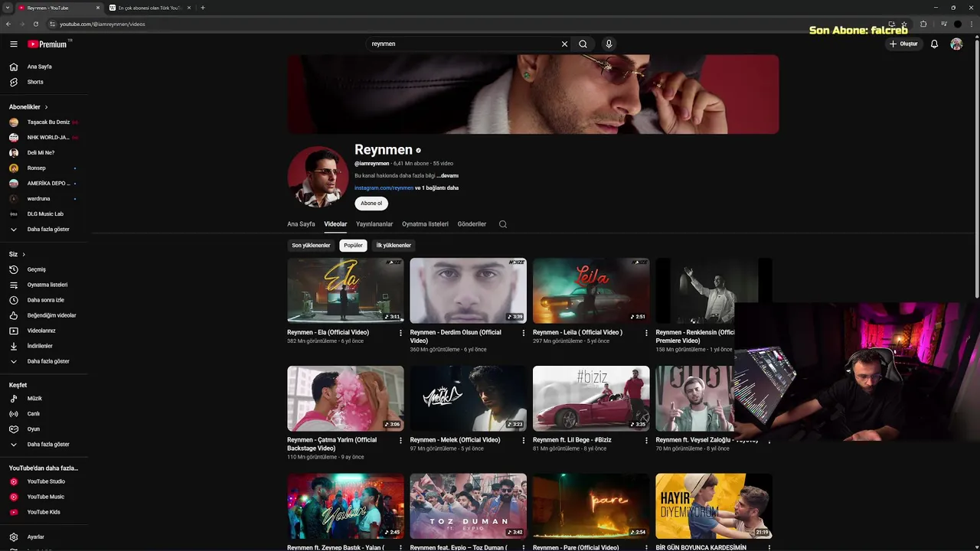This screenshot has width=980, height=551.
Task: Click the Oluştur create button
Action: [x=903, y=44]
